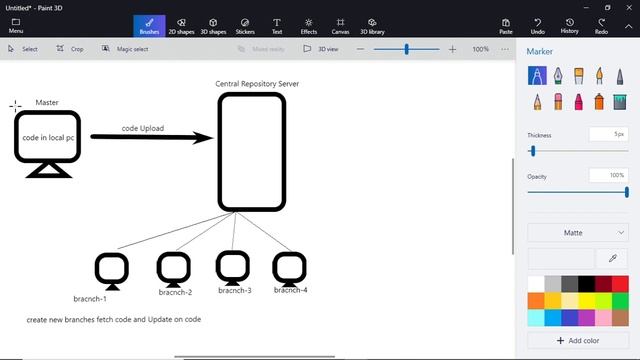Open the Canvas tab
Screen dimensions: 640x360
(x=340, y=26)
